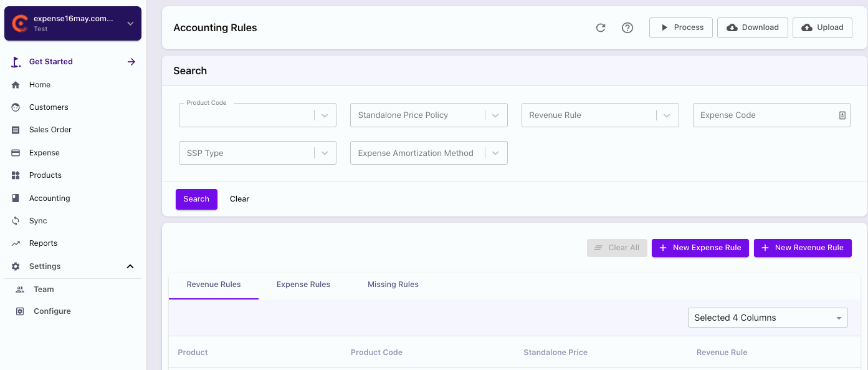Screen dimensions: 868x370
Task: Click the icon inside Expense Code field
Action: [x=842, y=115]
